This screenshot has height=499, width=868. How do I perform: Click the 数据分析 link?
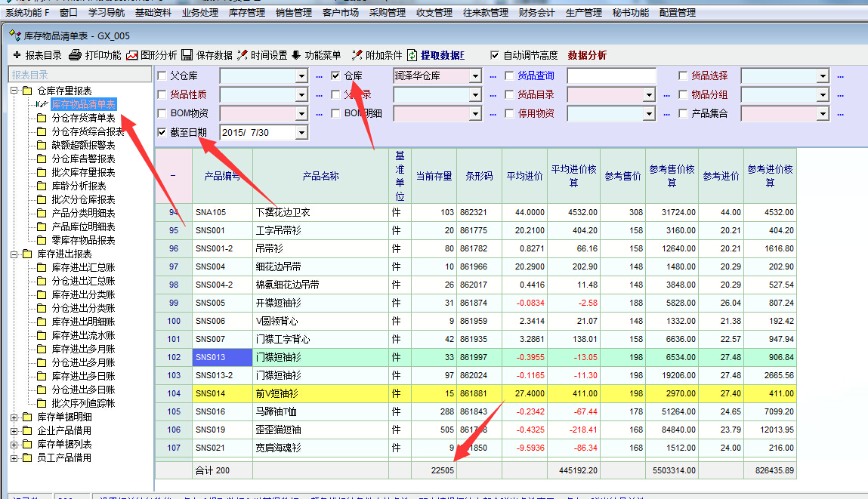[587, 55]
